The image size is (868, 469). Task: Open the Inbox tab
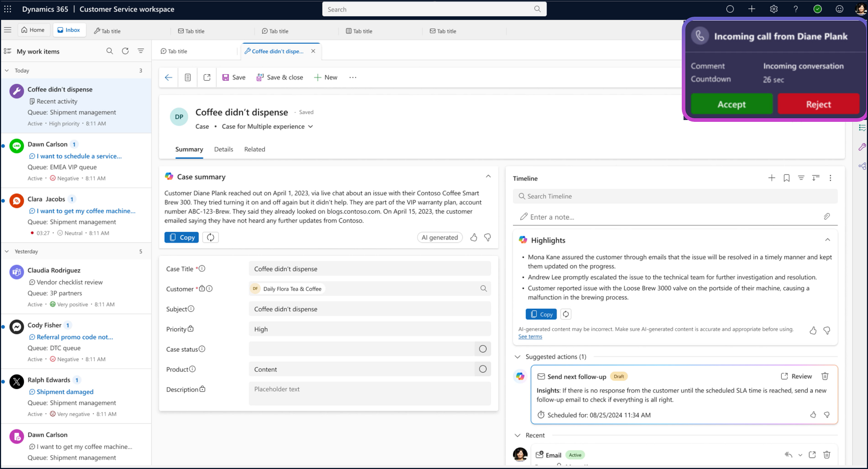pyautogui.click(x=69, y=30)
